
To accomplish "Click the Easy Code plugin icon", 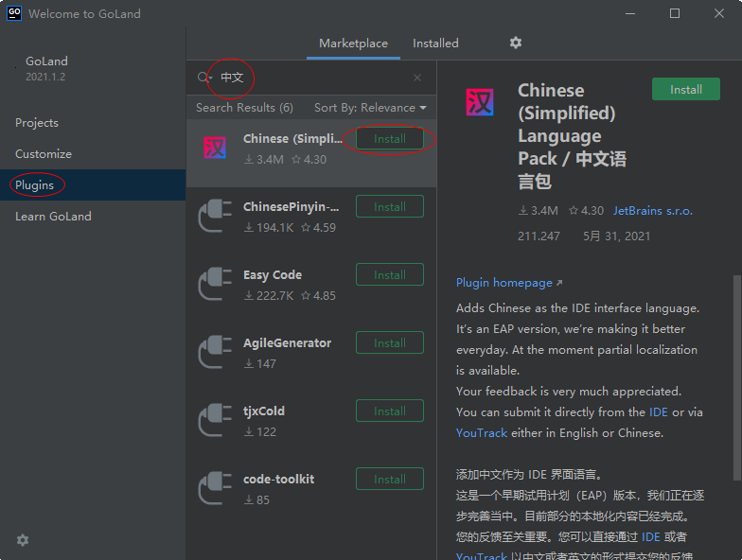I will [x=215, y=285].
